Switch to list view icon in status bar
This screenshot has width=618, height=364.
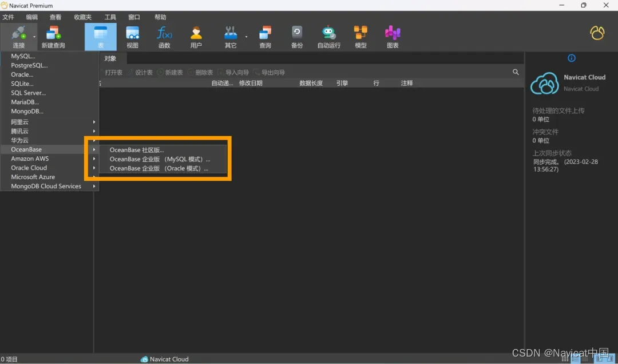click(576, 359)
